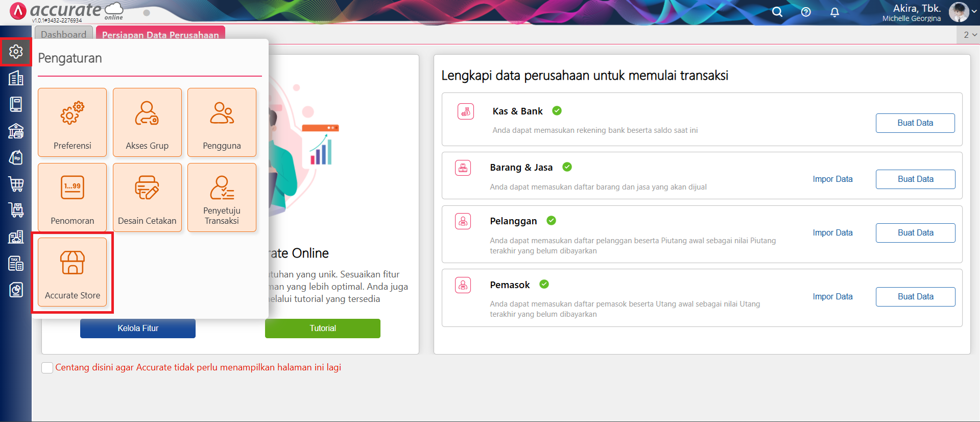980x422 pixels.
Task: Open the Preferensi settings tile
Action: point(72,123)
